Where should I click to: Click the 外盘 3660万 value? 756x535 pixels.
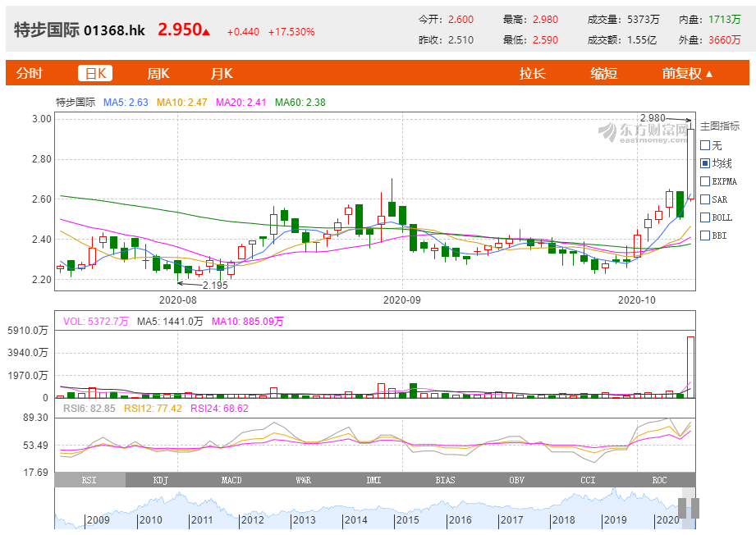(724, 39)
